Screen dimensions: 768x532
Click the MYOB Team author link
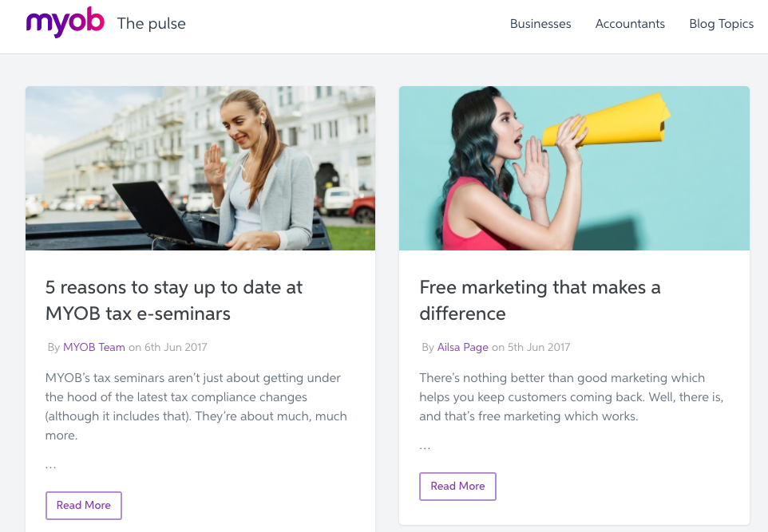93,347
